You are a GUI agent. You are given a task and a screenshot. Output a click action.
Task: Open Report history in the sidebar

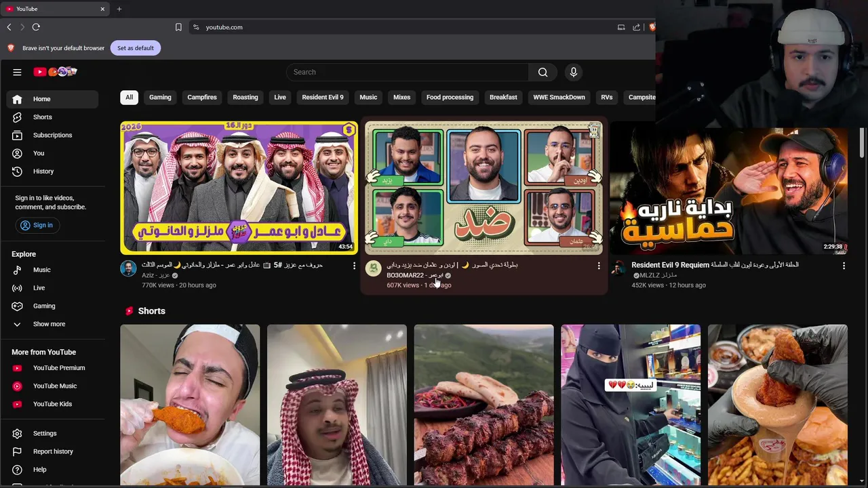pos(53,451)
